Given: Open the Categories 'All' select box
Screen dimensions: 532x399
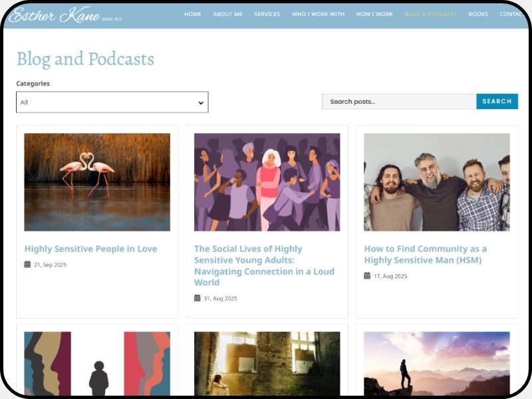Looking at the screenshot, I should pos(112,102).
